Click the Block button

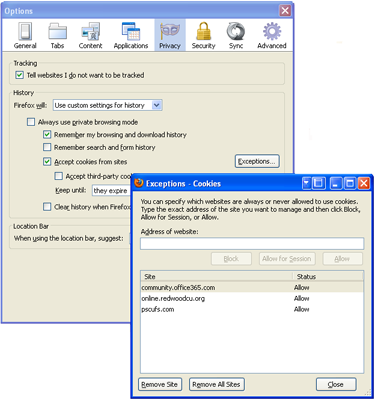pos(231,259)
